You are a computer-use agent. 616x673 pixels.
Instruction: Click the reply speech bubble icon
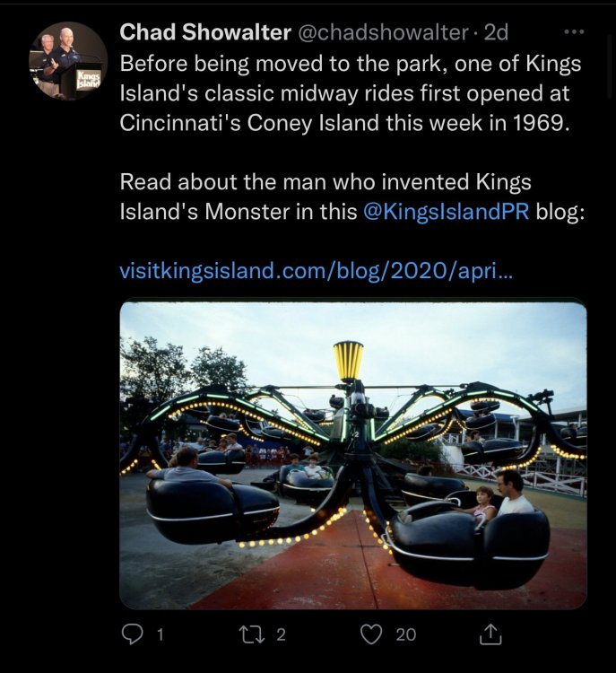point(132,634)
